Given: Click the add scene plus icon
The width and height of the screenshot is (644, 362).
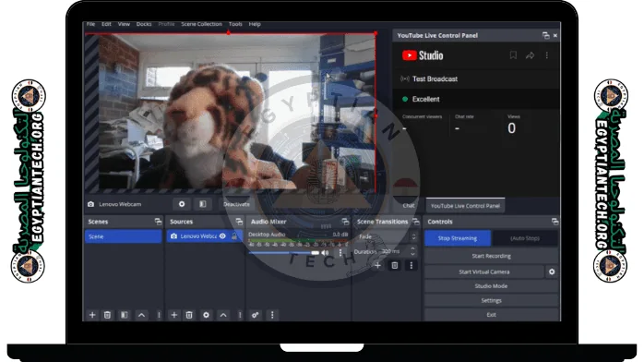Looking at the screenshot, I should (x=92, y=315).
